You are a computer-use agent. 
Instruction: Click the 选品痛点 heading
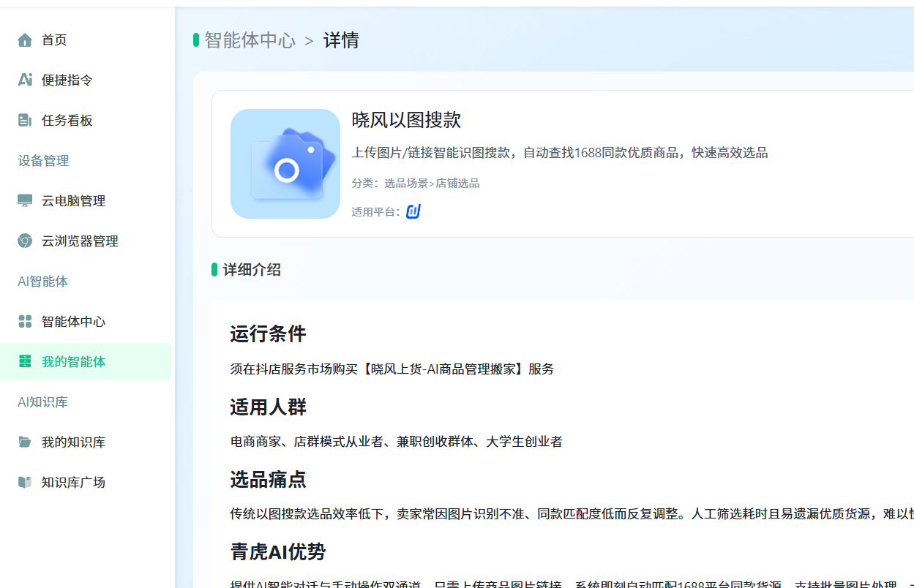click(268, 479)
